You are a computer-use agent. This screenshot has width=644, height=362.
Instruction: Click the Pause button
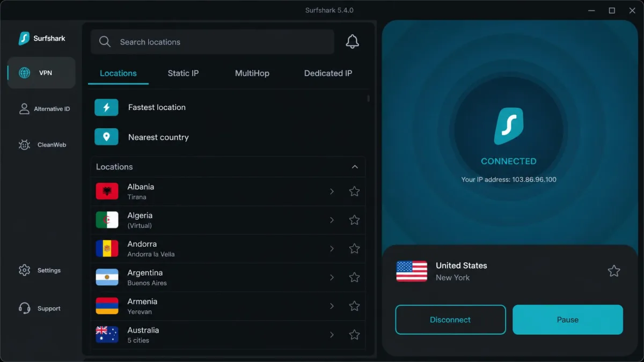pyautogui.click(x=568, y=320)
